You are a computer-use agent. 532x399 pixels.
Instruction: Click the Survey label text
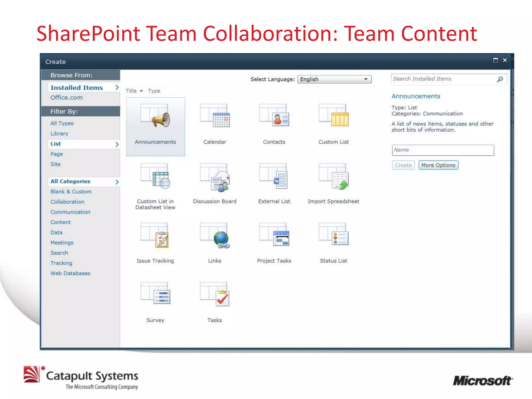click(155, 320)
